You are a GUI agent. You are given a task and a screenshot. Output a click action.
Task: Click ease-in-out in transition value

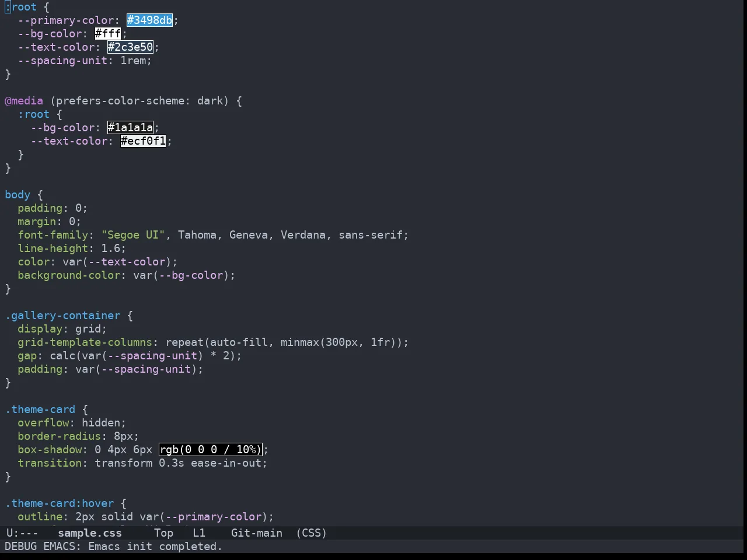tap(226, 463)
